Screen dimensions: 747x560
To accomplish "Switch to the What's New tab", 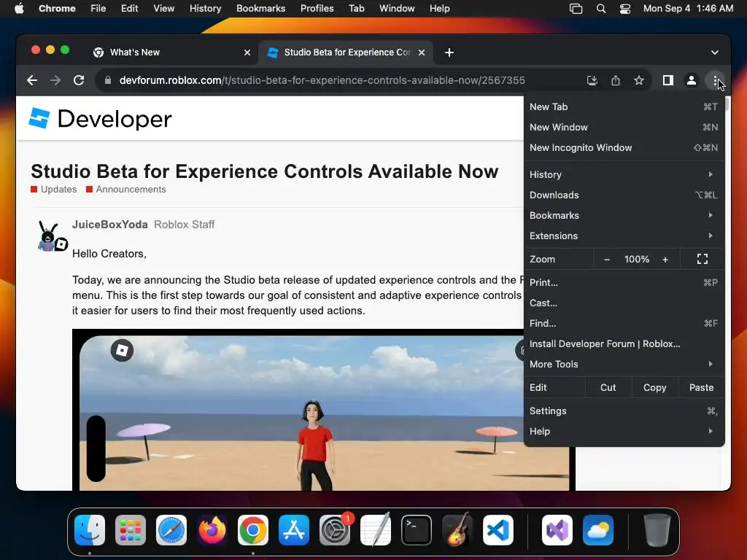I will click(x=171, y=52).
